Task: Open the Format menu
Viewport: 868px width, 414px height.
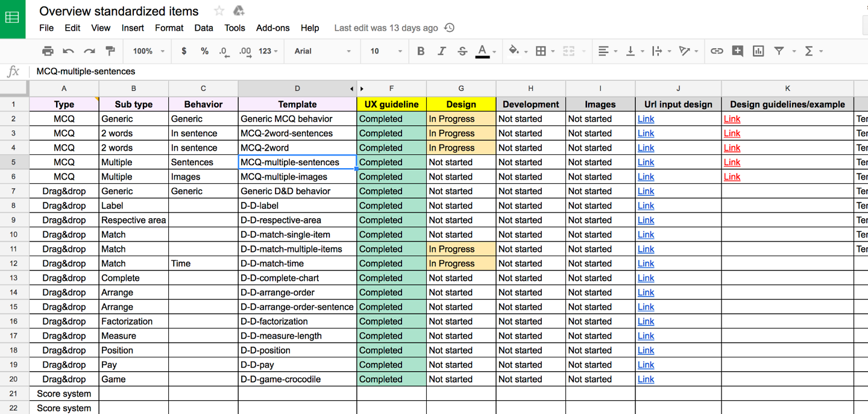Action: [x=169, y=28]
